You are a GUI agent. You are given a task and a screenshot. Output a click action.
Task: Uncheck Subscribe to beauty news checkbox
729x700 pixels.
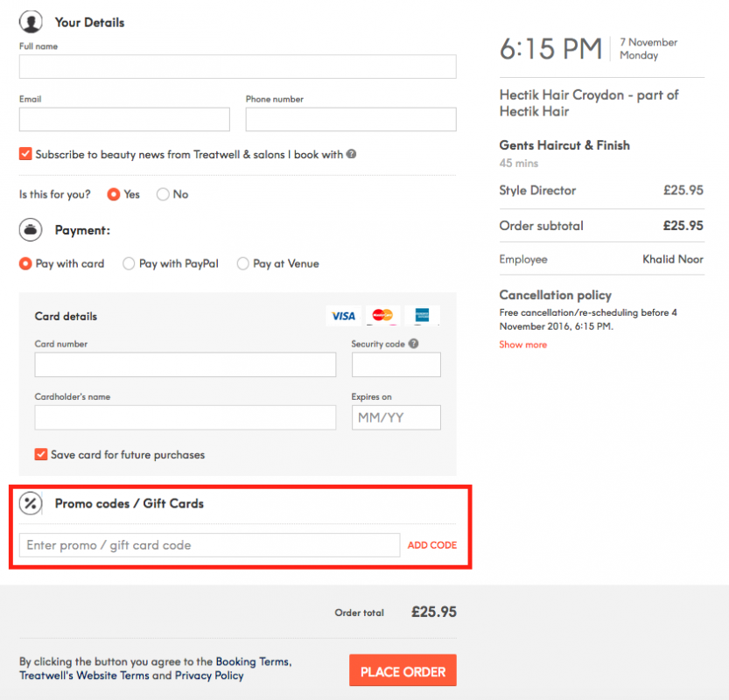25,154
